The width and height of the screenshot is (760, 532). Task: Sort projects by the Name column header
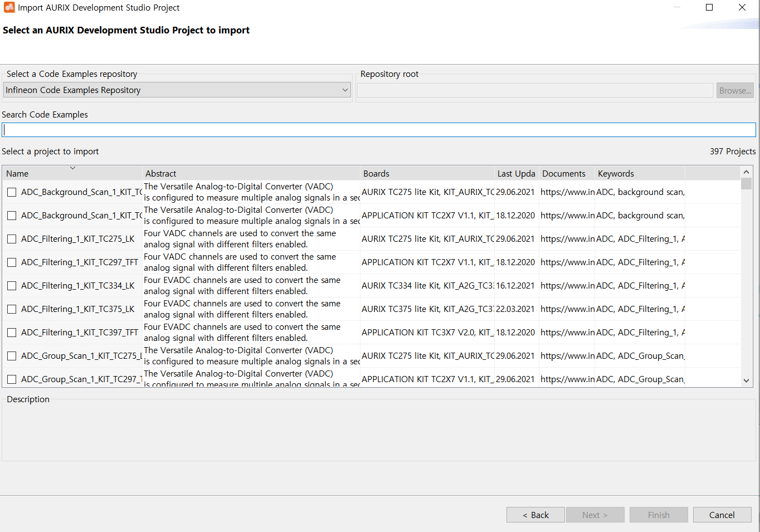point(72,173)
